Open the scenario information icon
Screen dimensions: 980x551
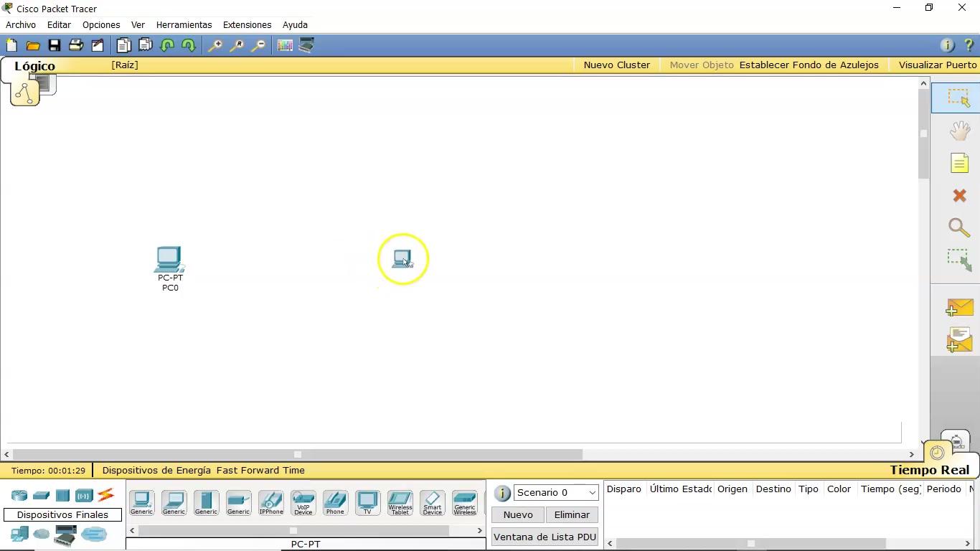502,493
